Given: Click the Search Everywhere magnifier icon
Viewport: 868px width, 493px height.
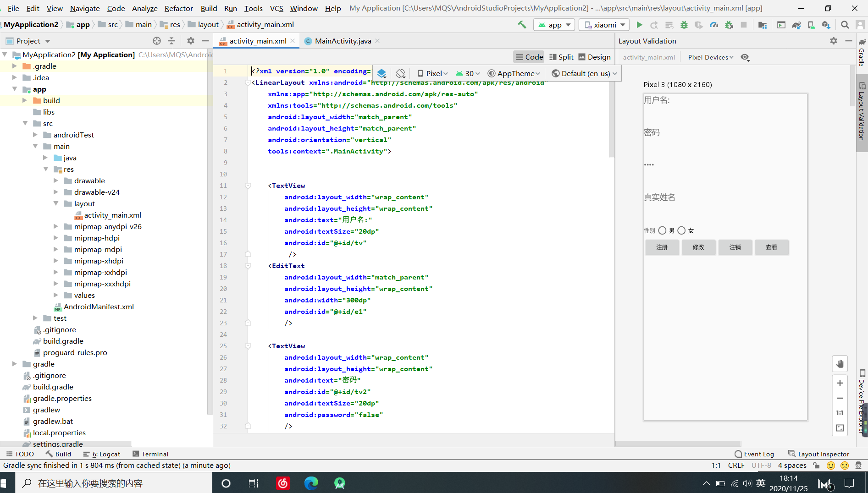Looking at the screenshot, I should [845, 25].
